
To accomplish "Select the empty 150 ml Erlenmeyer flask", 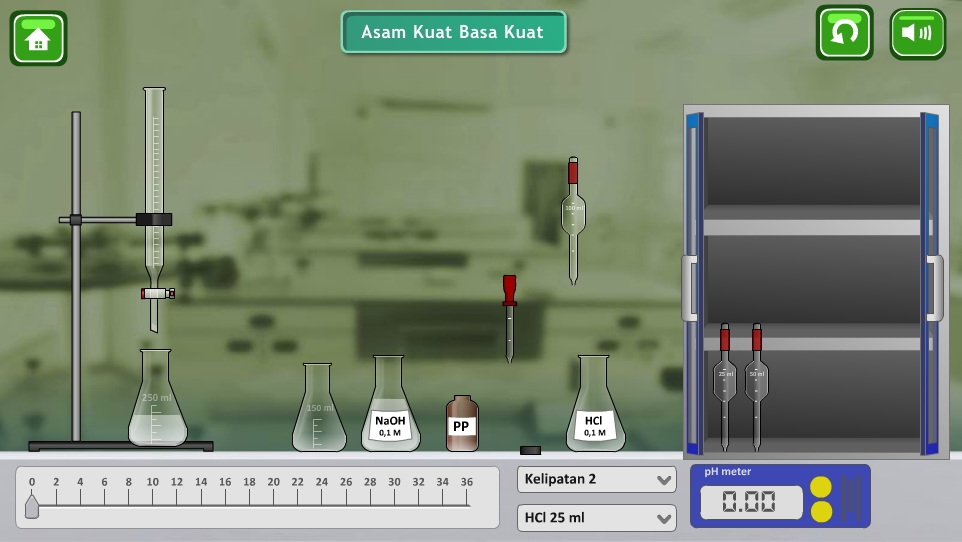I will (x=318, y=412).
